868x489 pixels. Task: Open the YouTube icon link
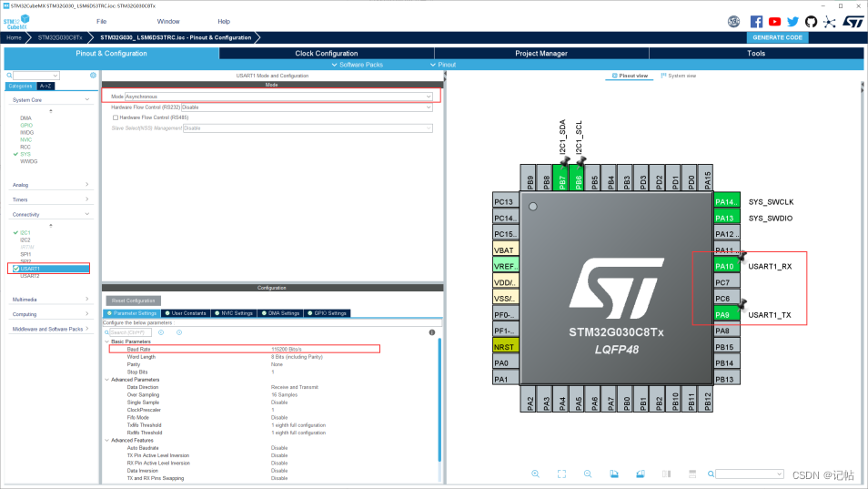[774, 21]
